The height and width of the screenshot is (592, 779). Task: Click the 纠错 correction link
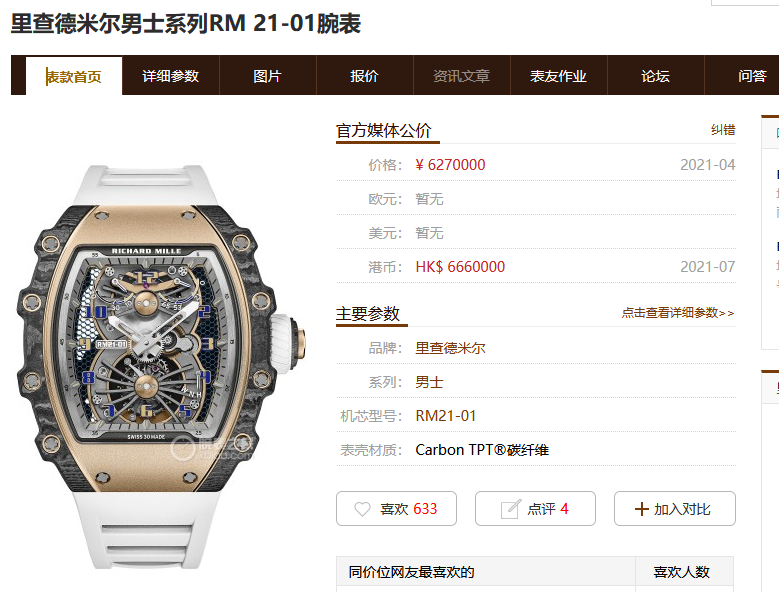click(723, 130)
